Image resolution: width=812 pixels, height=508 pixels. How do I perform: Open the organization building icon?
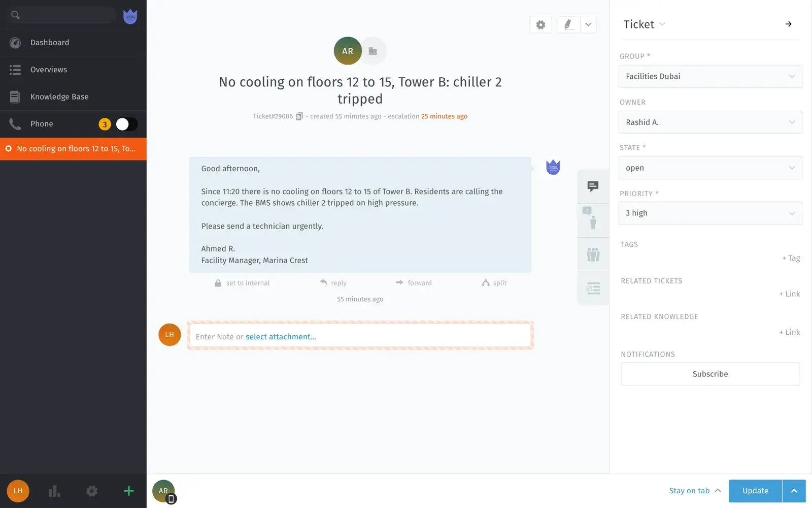coord(373,51)
